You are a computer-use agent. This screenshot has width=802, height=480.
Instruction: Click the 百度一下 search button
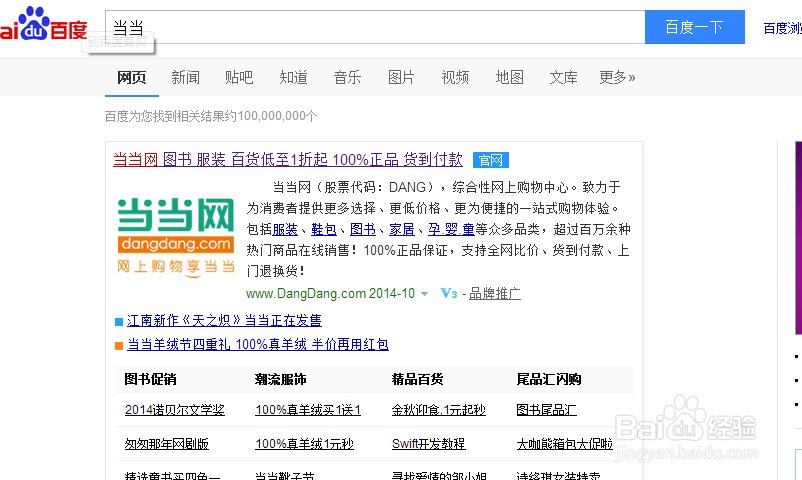pos(695,27)
